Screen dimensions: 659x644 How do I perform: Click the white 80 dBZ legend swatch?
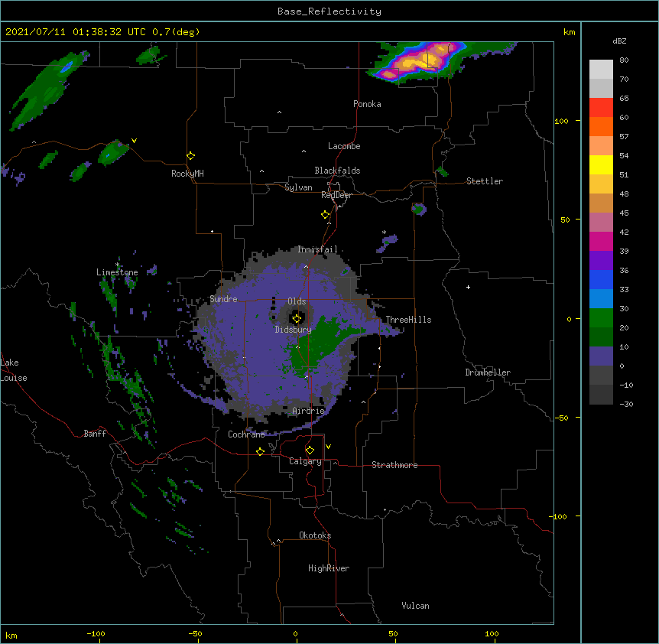tap(601, 70)
